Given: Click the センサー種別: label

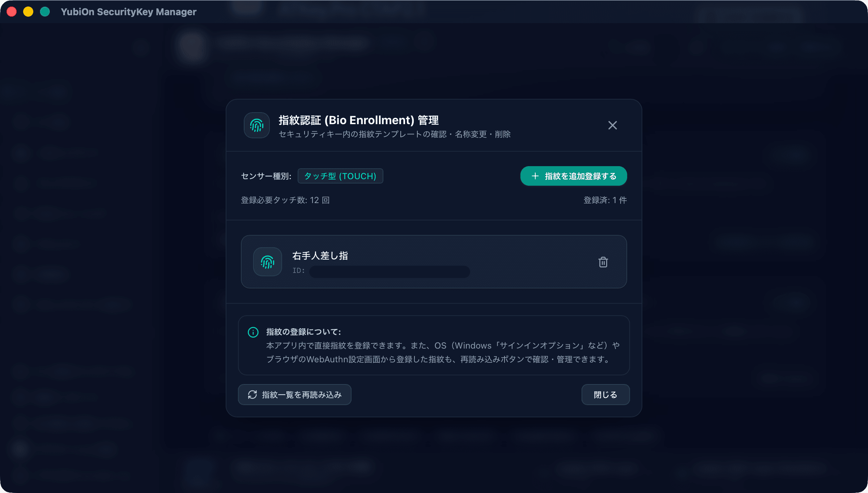Looking at the screenshot, I should click(266, 176).
